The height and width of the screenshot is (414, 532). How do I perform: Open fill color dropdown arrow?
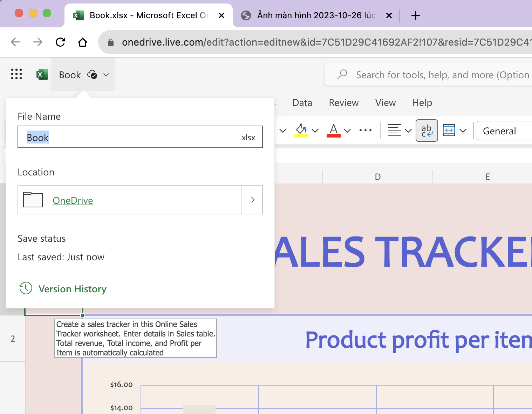(x=315, y=131)
